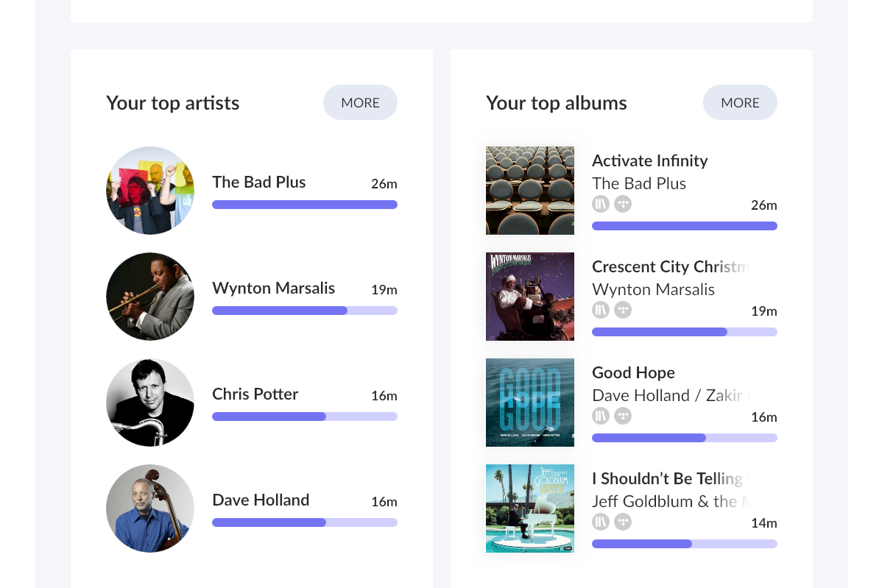This screenshot has height=588, width=882.
Task: Click library icon under Crescent City Christmas
Action: 601,310
